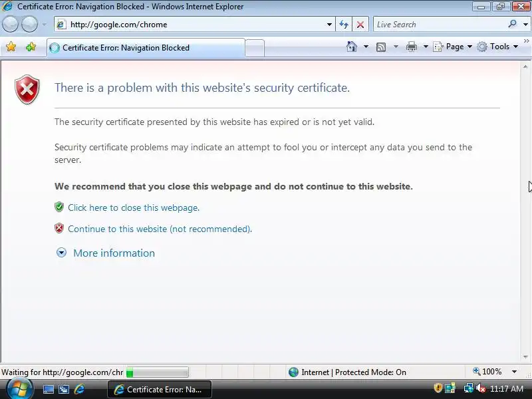Select the Certificate Error: Navigation Blocked tab
The height and width of the screenshot is (399, 532).
point(146,48)
